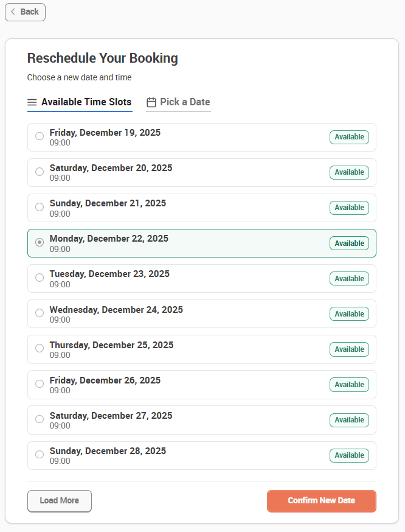The image size is (405, 532).
Task: Pick Tuesday, December 23 radio button
Action: tap(40, 278)
